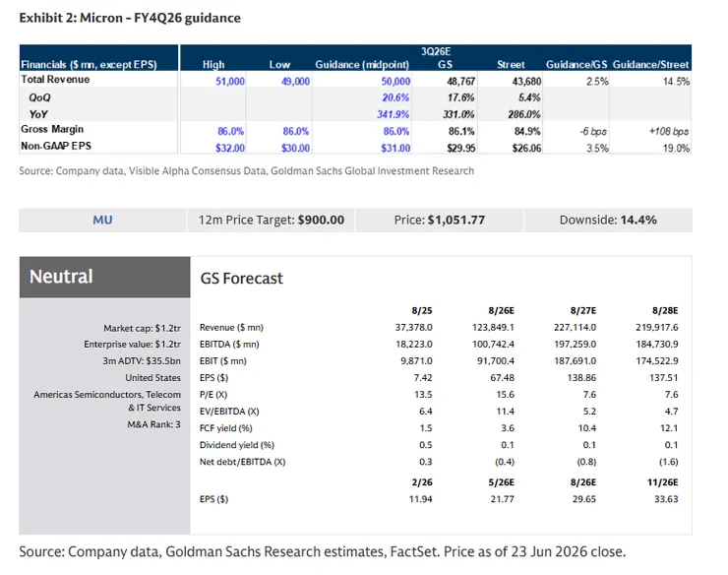
Task: Click the 12m Price Target $900.00 cell
Action: pos(272,220)
